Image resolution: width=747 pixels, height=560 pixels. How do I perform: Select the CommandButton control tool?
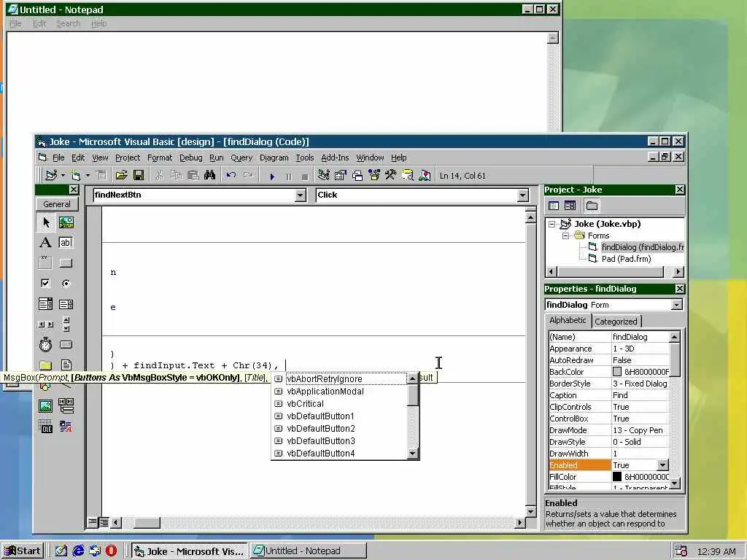(66, 262)
